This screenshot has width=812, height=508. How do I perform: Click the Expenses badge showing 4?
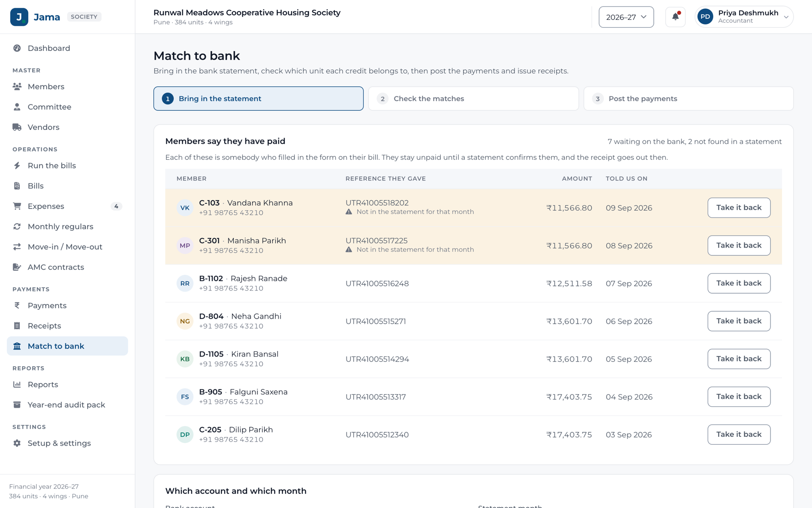[116, 206]
